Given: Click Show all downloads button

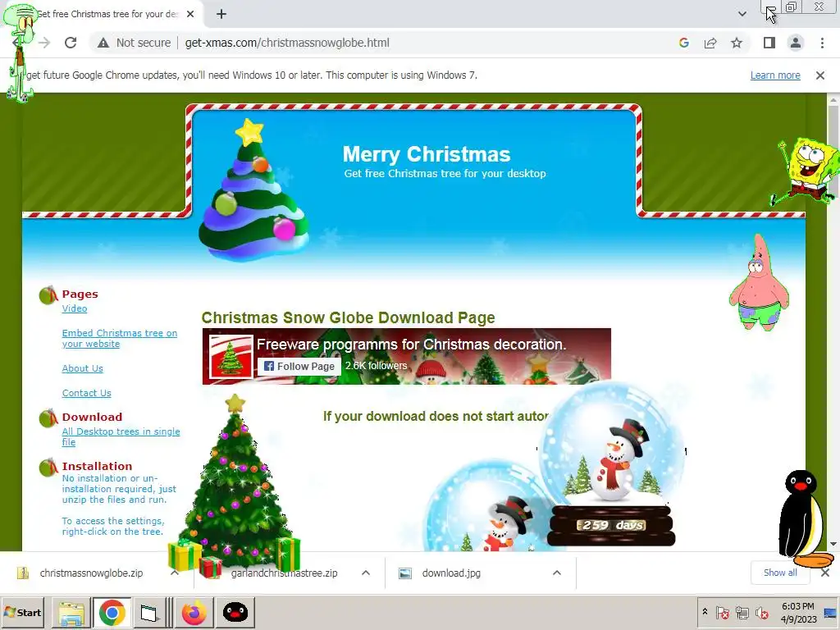Looking at the screenshot, I should [x=780, y=573].
